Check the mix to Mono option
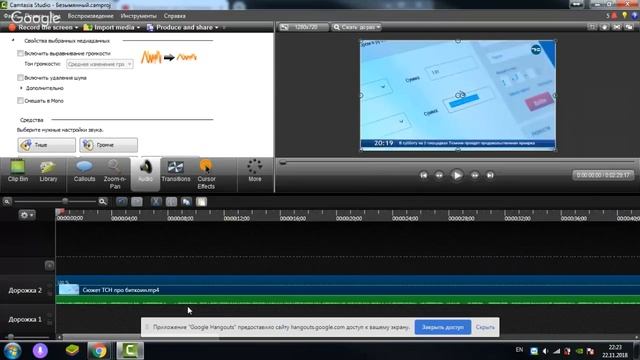The height and width of the screenshot is (360, 640). click(x=20, y=100)
